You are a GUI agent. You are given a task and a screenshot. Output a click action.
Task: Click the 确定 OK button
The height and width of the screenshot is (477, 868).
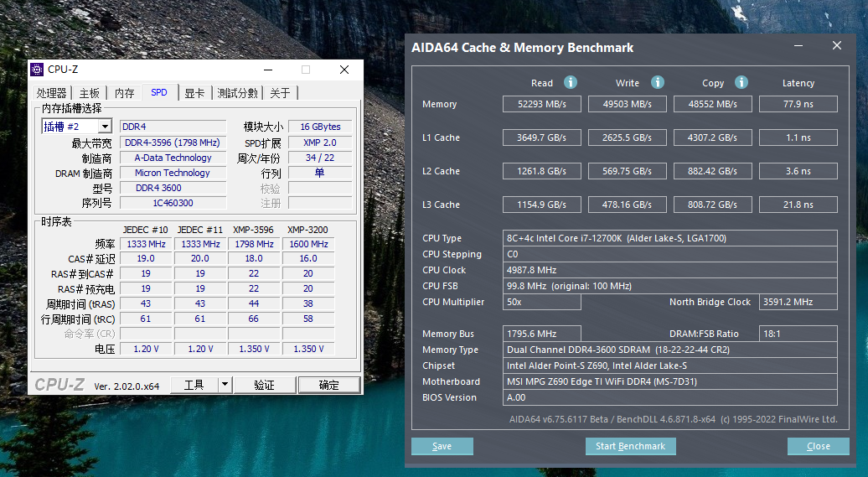[x=328, y=385]
